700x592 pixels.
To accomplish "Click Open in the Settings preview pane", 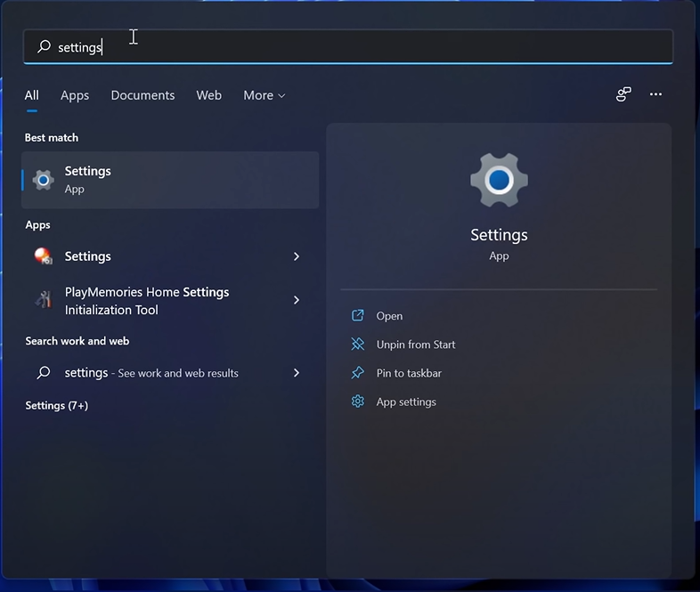I will click(389, 316).
